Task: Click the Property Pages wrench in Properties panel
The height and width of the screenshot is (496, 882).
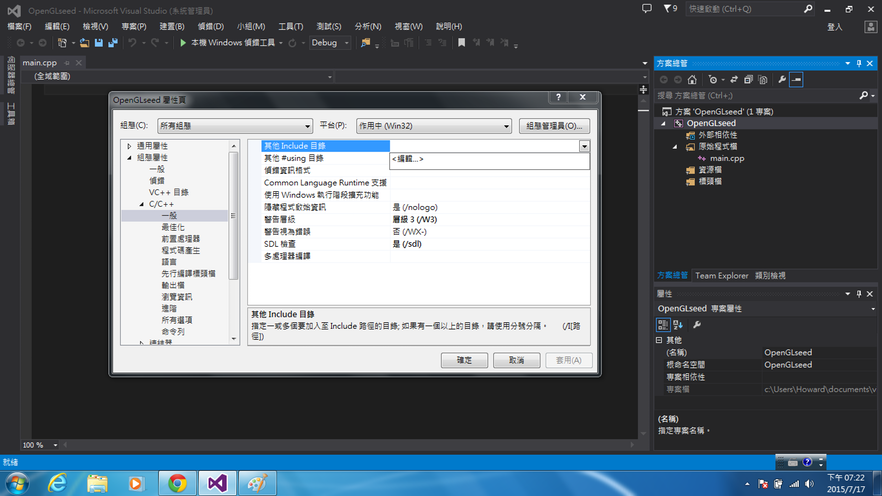Action: coord(697,324)
